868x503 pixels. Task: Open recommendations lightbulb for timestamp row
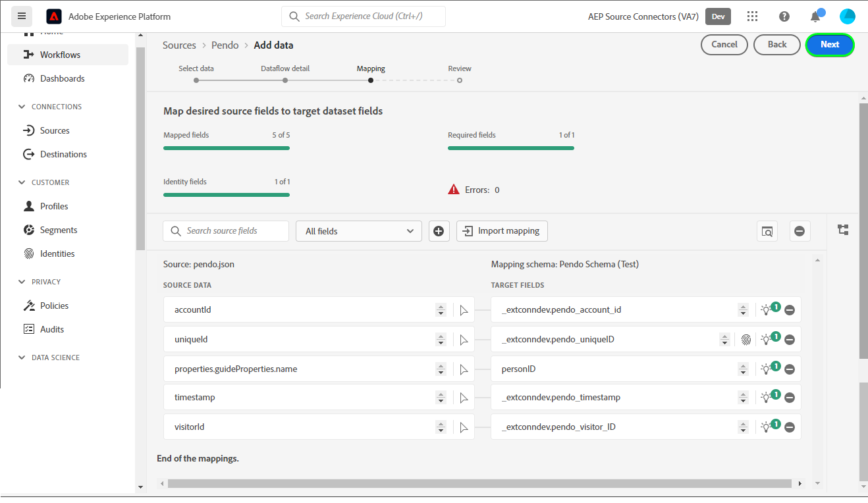click(x=766, y=398)
